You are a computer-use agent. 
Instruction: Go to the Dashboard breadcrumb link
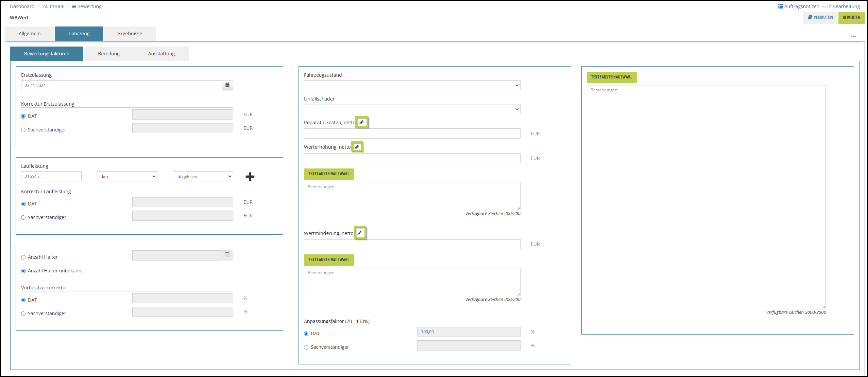(22, 6)
